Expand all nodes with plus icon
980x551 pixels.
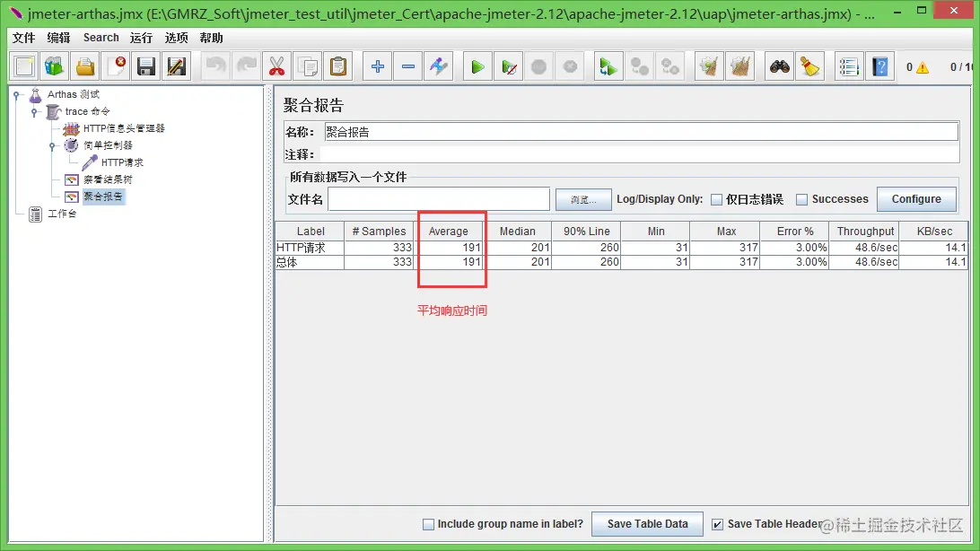coord(378,66)
